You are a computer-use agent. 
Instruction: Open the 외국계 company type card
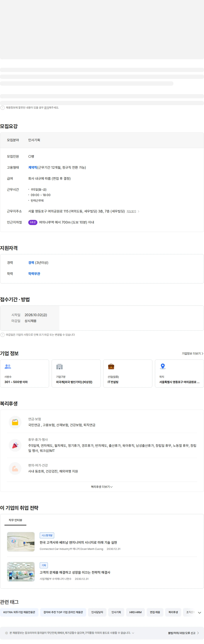click(x=76, y=373)
